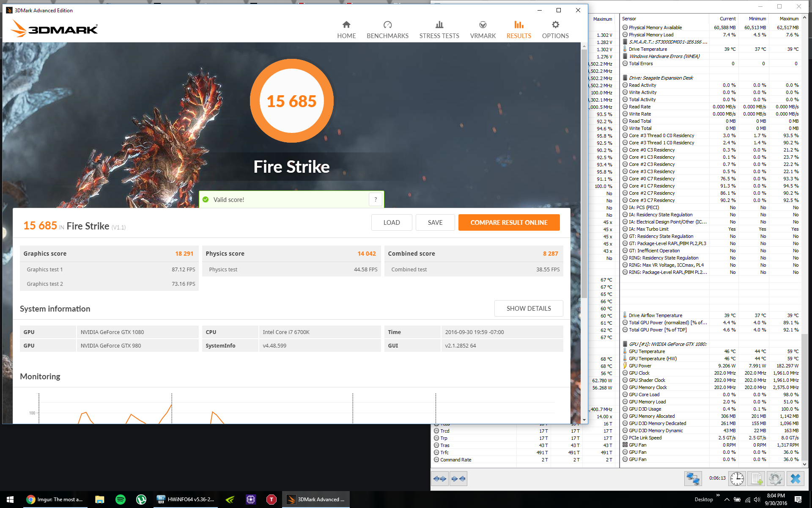Click the Current column header

(723, 19)
